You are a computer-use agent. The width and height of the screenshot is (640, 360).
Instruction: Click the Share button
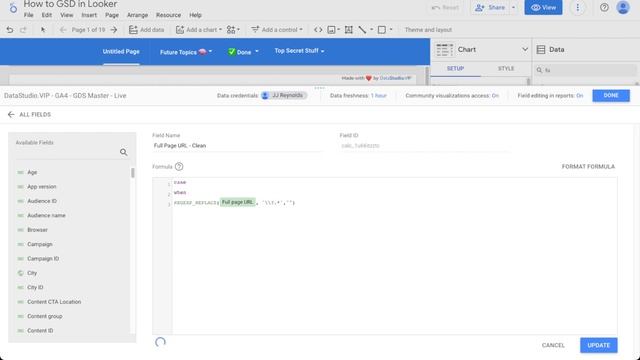pos(490,7)
